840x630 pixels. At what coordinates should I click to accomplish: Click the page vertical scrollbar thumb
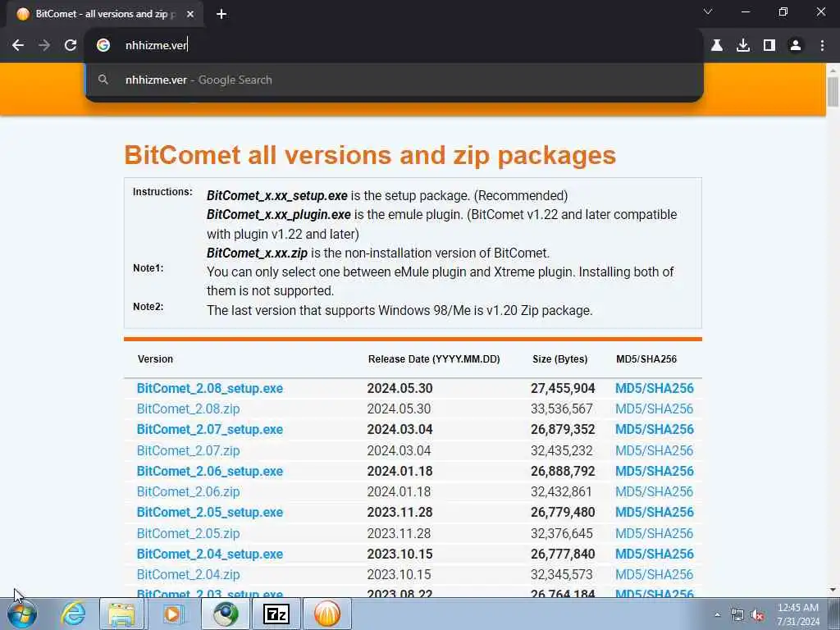point(833,92)
